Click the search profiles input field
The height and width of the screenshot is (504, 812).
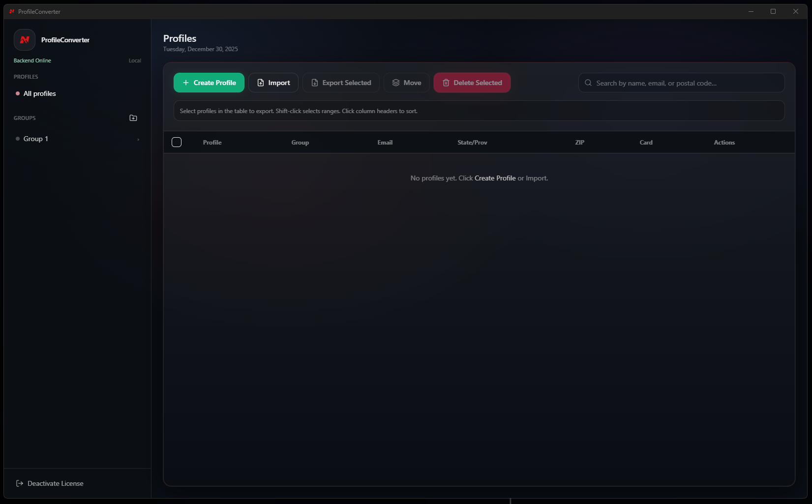coord(681,83)
